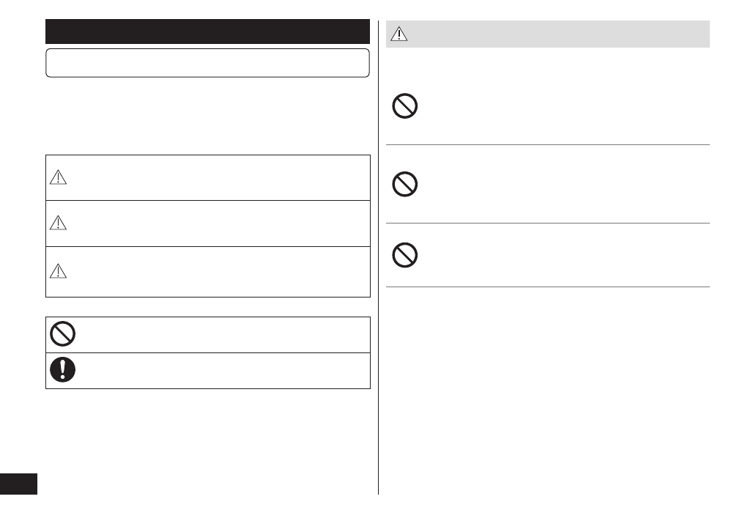Click the rounded box below the black title bar
The width and height of the screenshot is (756, 532).
(x=207, y=63)
